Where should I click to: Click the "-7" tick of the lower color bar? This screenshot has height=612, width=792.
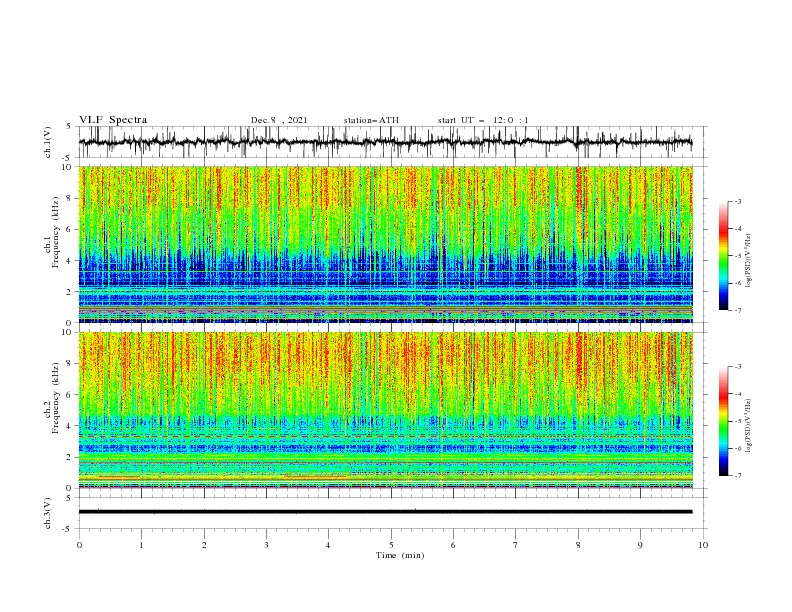pos(737,476)
